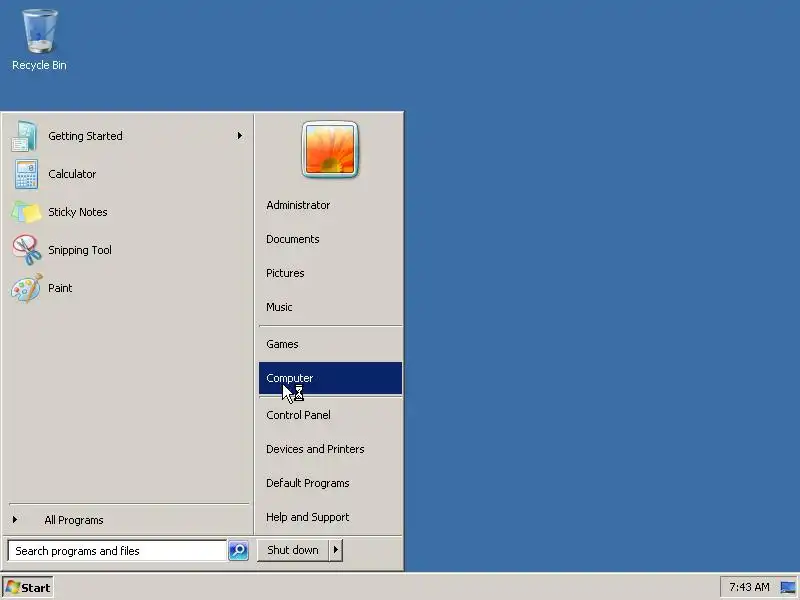800x600 pixels.
Task: Click the user account flower picture
Action: pos(330,149)
